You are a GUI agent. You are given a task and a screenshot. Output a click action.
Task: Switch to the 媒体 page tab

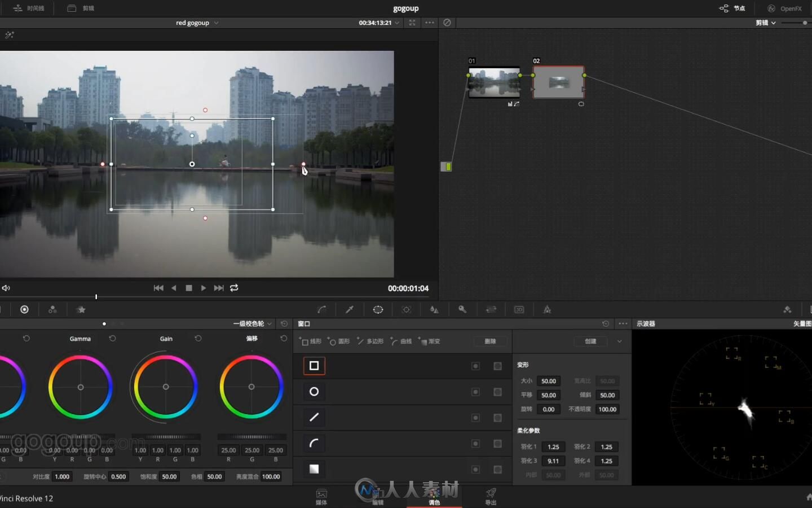[321, 496]
